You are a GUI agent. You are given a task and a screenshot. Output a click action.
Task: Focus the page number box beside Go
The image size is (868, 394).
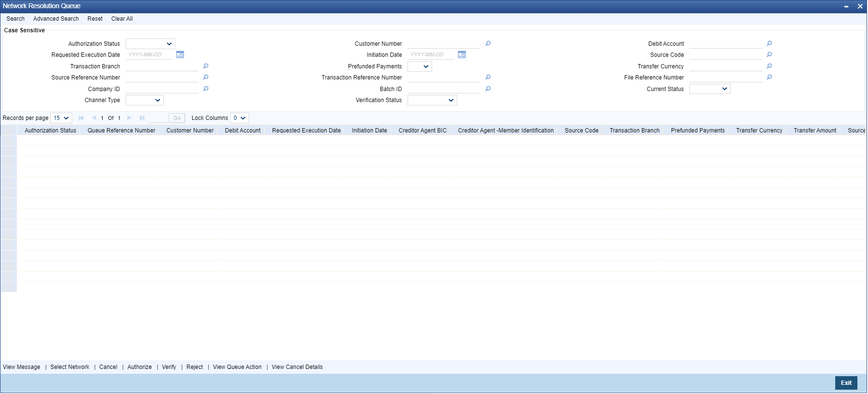click(158, 118)
